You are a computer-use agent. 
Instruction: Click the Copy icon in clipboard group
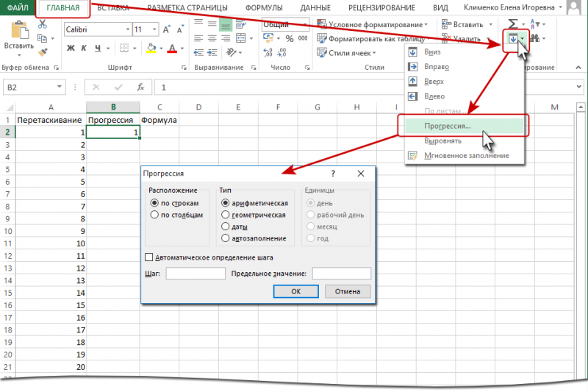pos(42,38)
